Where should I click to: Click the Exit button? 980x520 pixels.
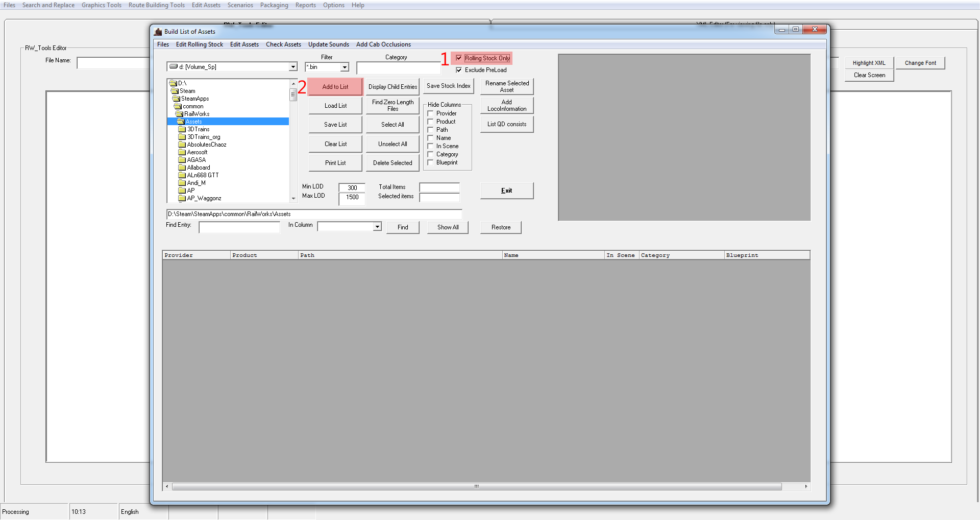(507, 191)
